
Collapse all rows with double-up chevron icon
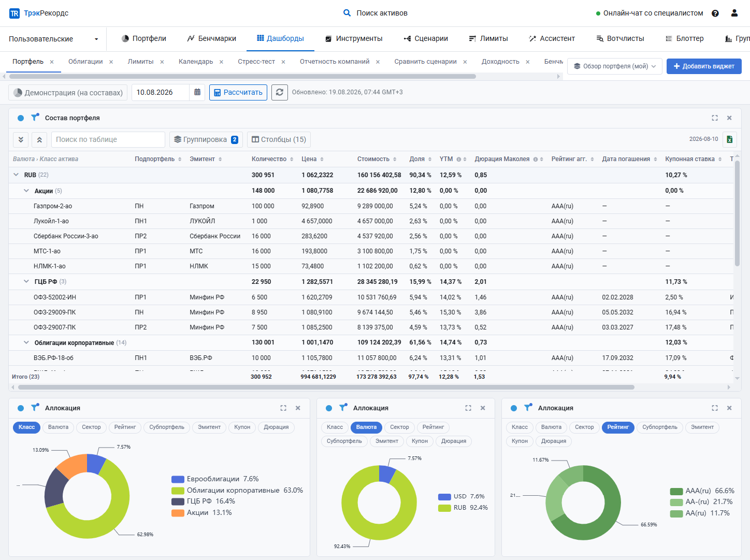[x=40, y=139]
